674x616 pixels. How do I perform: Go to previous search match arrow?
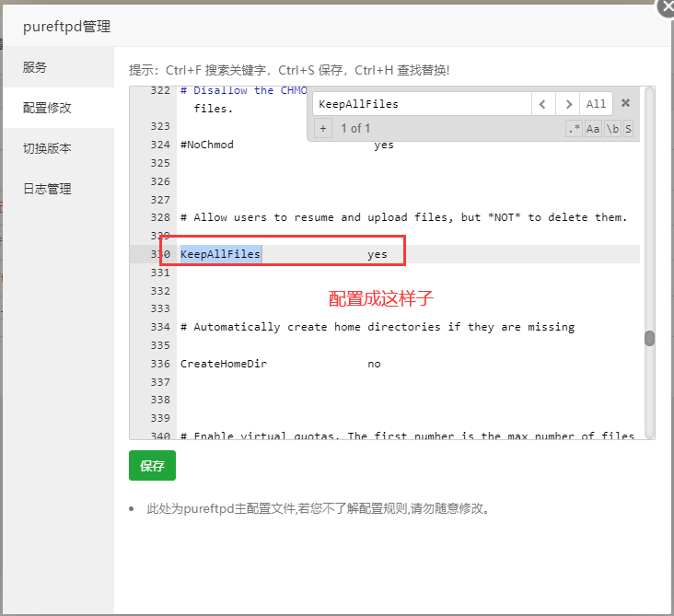pyautogui.click(x=543, y=104)
